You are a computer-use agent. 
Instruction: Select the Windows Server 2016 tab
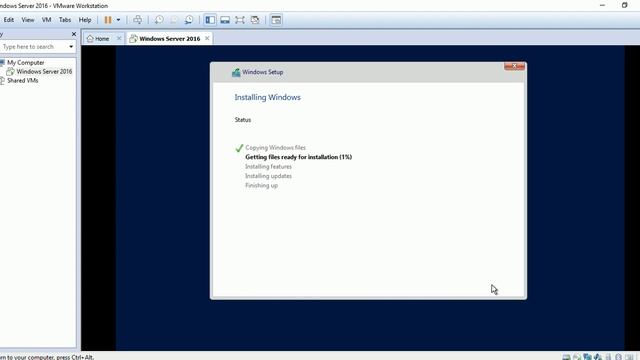coord(170,39)
